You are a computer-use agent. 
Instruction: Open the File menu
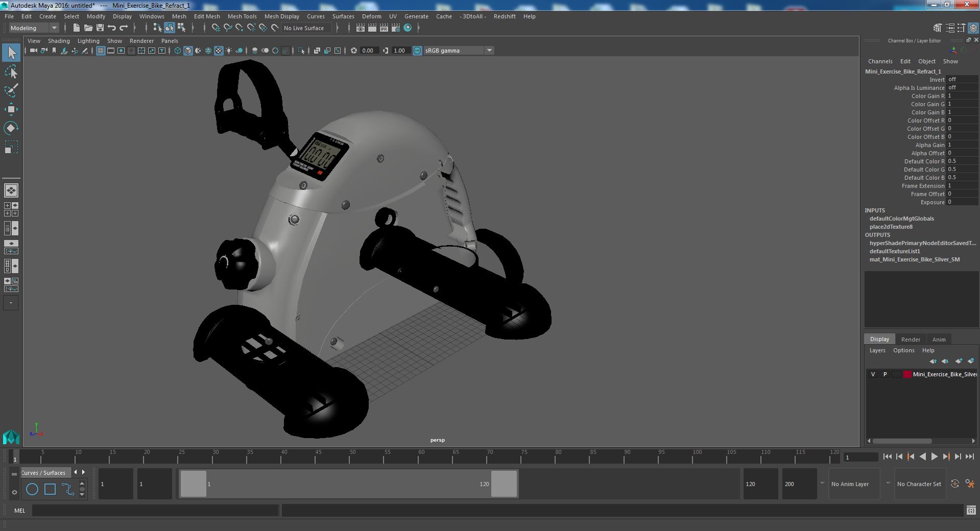click(9, 16)
